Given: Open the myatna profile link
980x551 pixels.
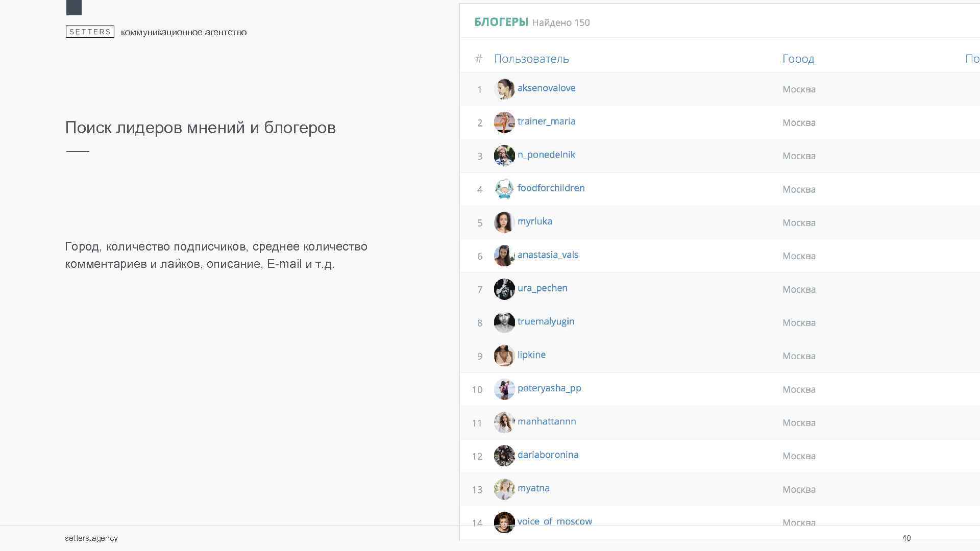Looking at the screenshot, I should click(533, 488).
